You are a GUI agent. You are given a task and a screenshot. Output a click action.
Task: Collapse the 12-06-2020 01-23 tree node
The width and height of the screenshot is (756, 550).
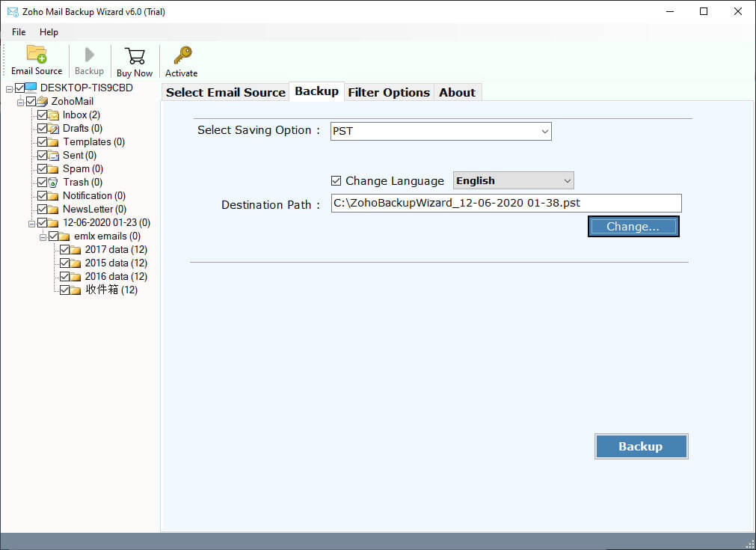click(31, 224)
